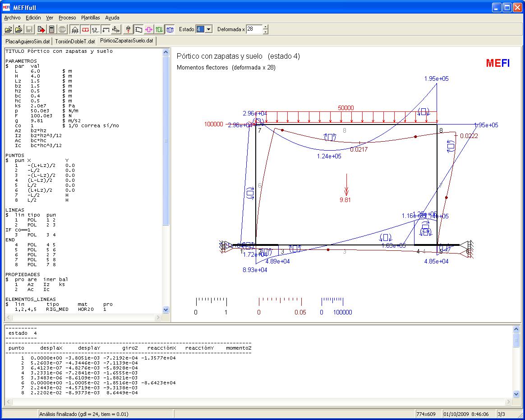Click the 1.24e+05 moment value label
The height and width of the screenshot is (420, 525).
pyautogui.click(x=329, y=156)
